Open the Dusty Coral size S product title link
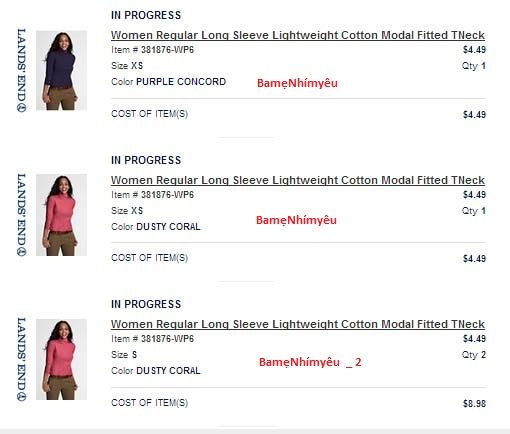Screen dimensions: 510x434 [x=298, y=324]
